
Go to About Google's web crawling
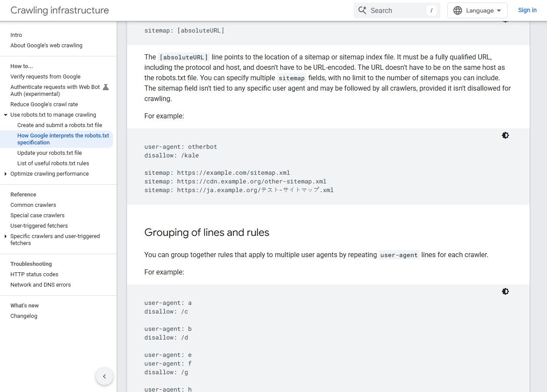click(46, 46)
